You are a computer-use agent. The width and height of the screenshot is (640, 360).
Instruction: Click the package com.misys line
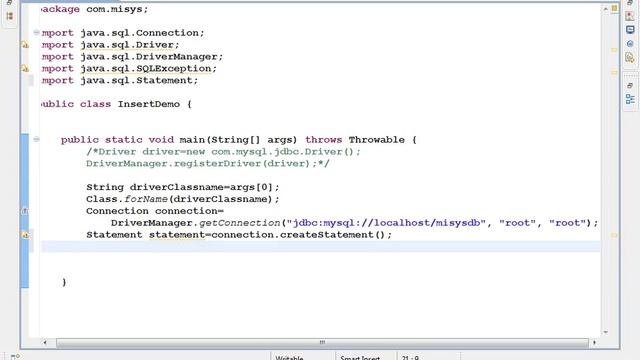95,9
